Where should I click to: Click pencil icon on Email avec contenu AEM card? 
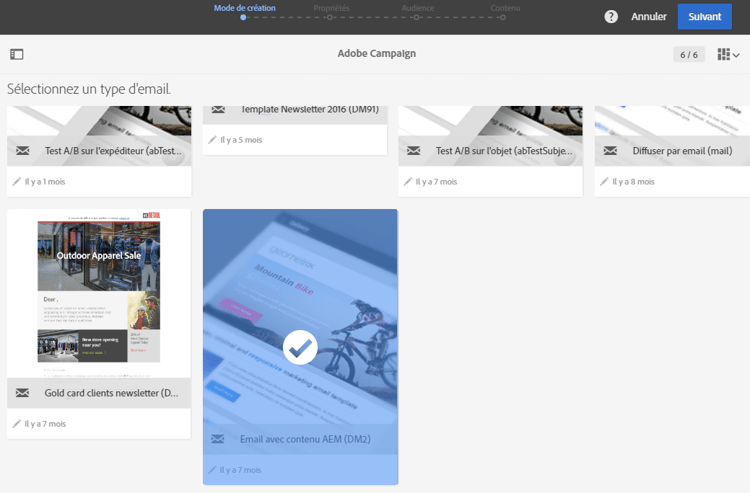(x=212, y=470)
